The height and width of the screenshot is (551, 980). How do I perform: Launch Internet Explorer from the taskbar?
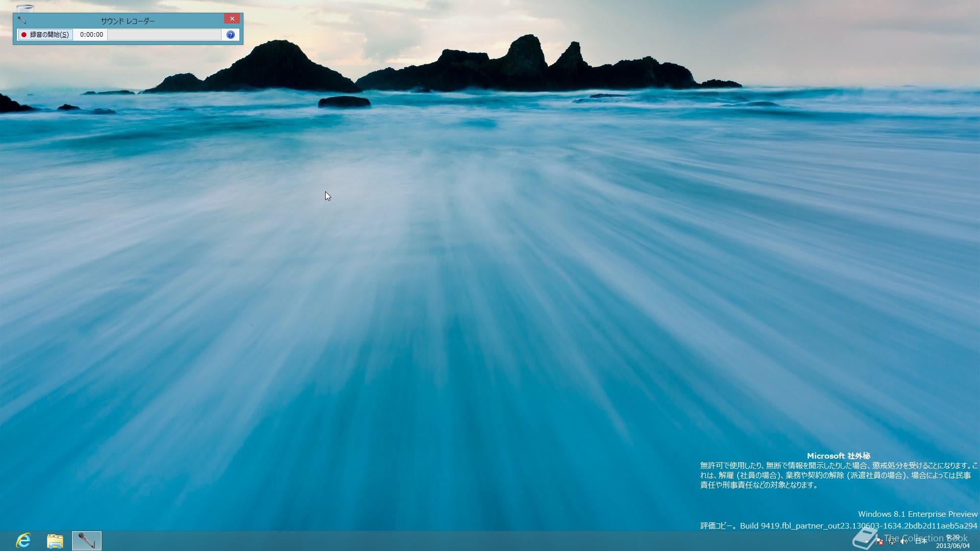pyautogui.click(x=23, y=541)
